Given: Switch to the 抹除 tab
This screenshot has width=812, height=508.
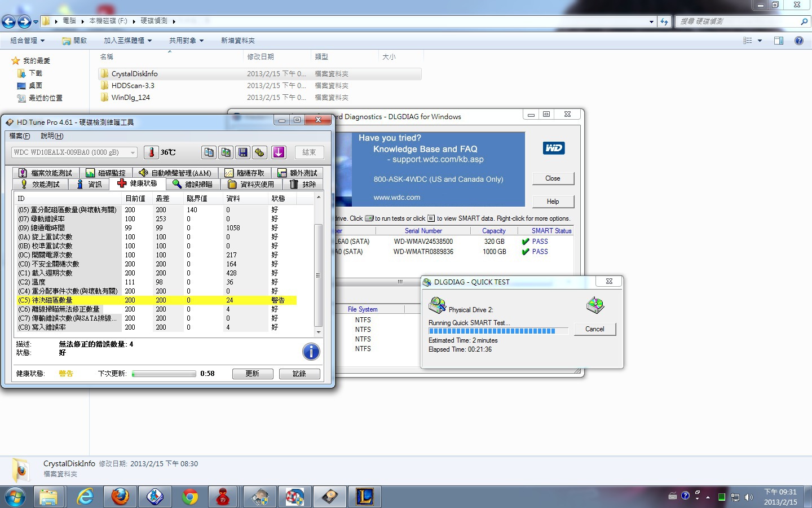Looking at the screenshot, I should tap(303, 185).
